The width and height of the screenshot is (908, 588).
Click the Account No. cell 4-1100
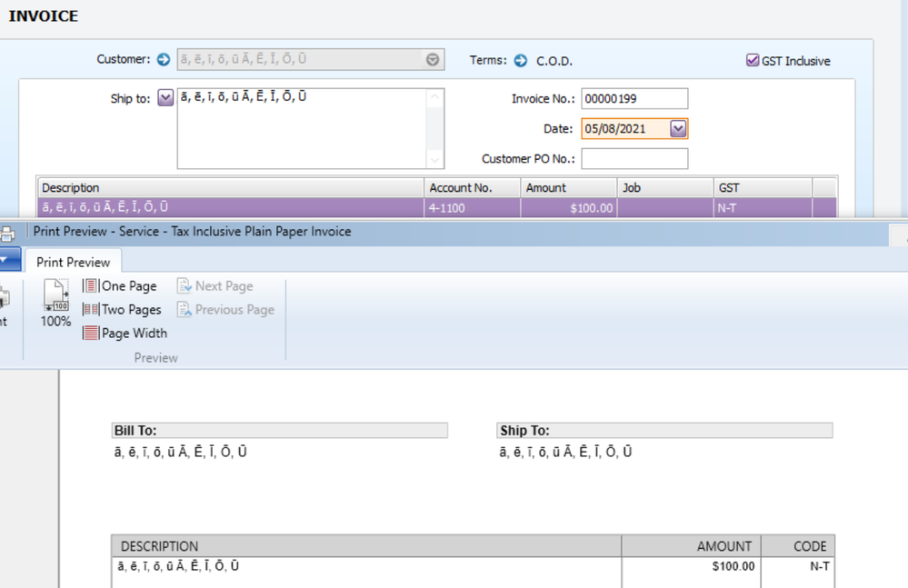pos(472,208)
